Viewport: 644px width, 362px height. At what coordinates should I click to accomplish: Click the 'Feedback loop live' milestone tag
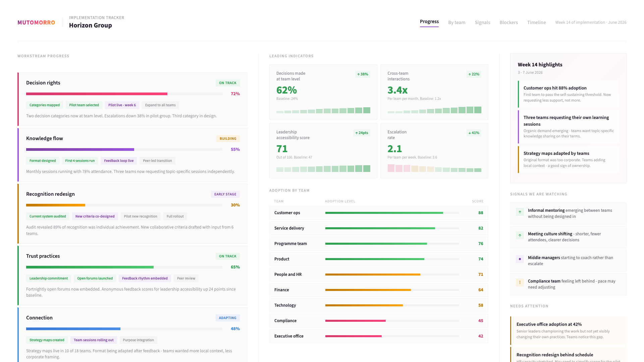119,161
